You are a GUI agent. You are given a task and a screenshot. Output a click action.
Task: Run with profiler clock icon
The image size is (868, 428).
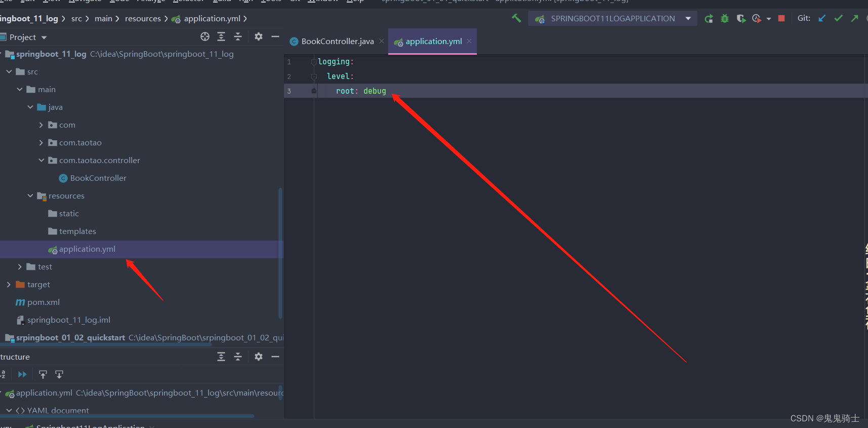coord(757,19)
